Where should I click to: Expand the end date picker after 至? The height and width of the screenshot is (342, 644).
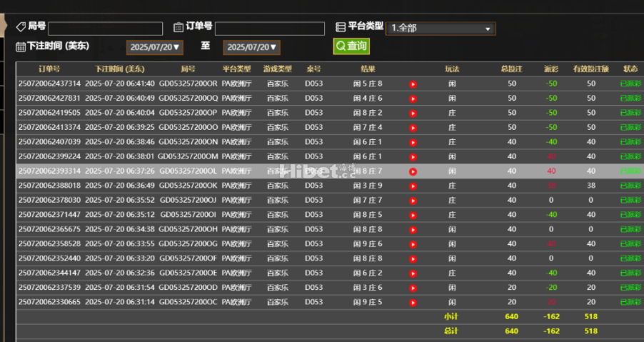pos(251,47)
